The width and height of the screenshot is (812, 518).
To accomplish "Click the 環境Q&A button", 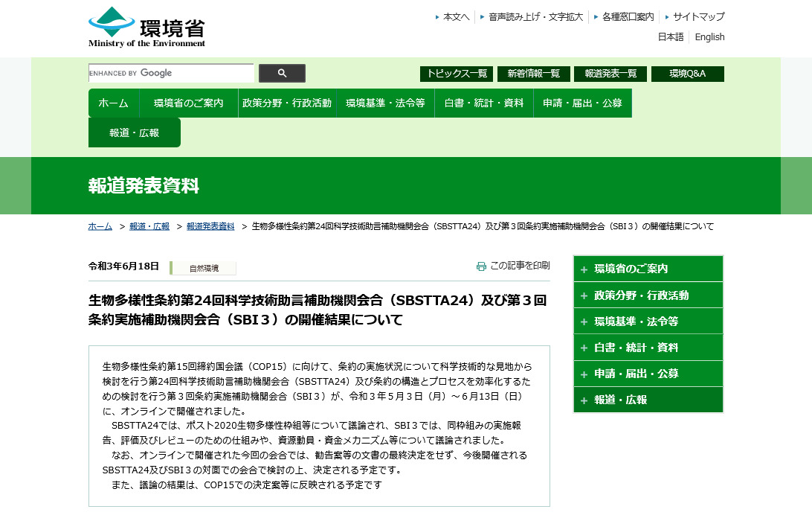I will (687, 74).
